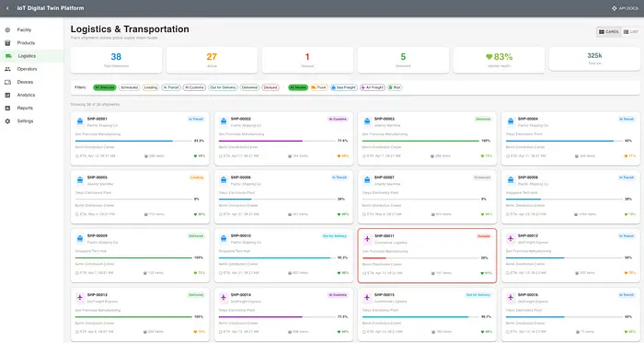
Task: Click the 325k total km card
Action: point(594,59)
